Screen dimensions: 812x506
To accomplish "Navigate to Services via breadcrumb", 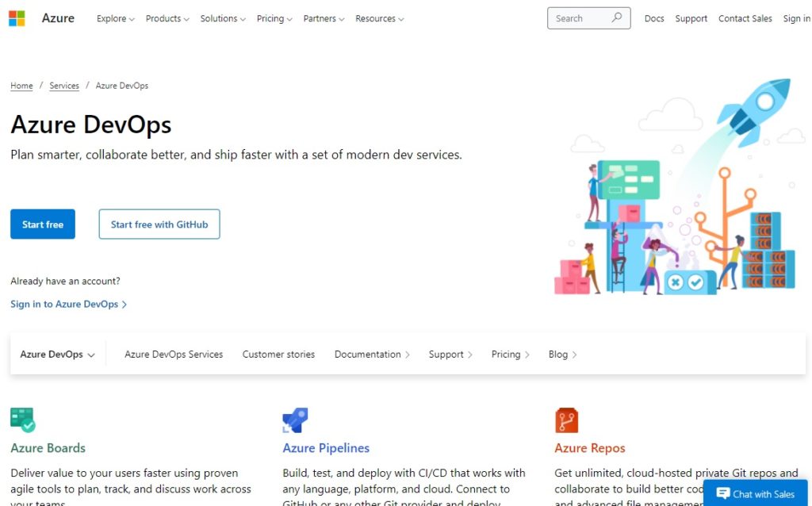I will point(63,86).
